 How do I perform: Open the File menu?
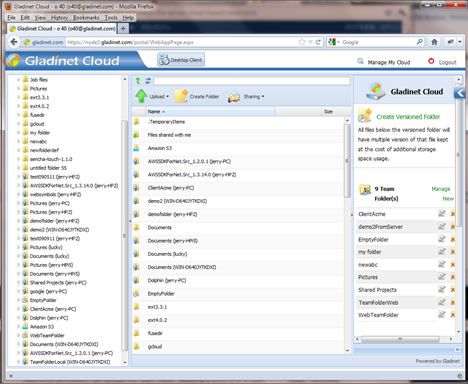(11, 17)
